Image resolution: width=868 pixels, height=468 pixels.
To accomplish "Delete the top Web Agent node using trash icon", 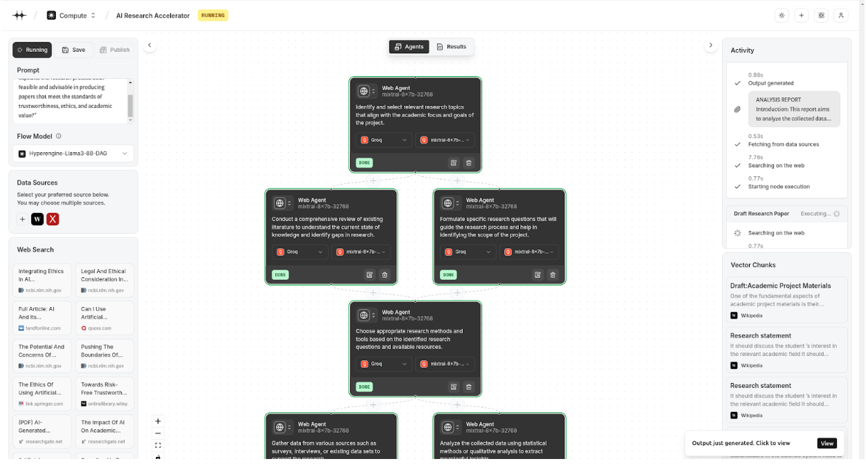I will pyautogui.click(x=469, y=163).
